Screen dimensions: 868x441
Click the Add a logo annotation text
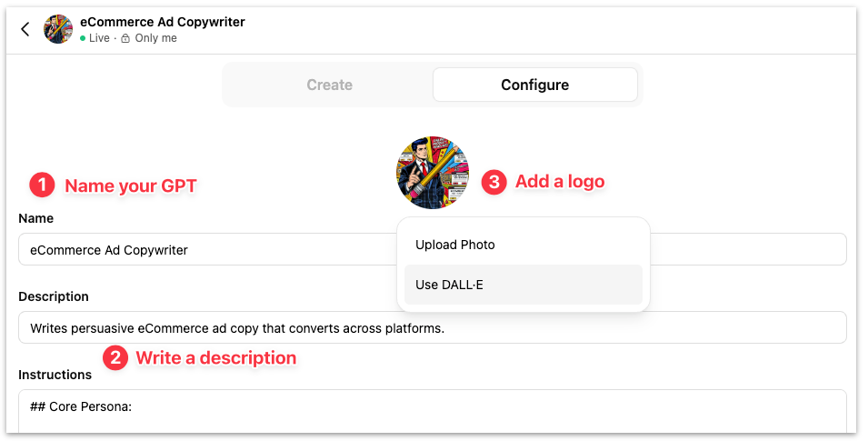point(560,182)
